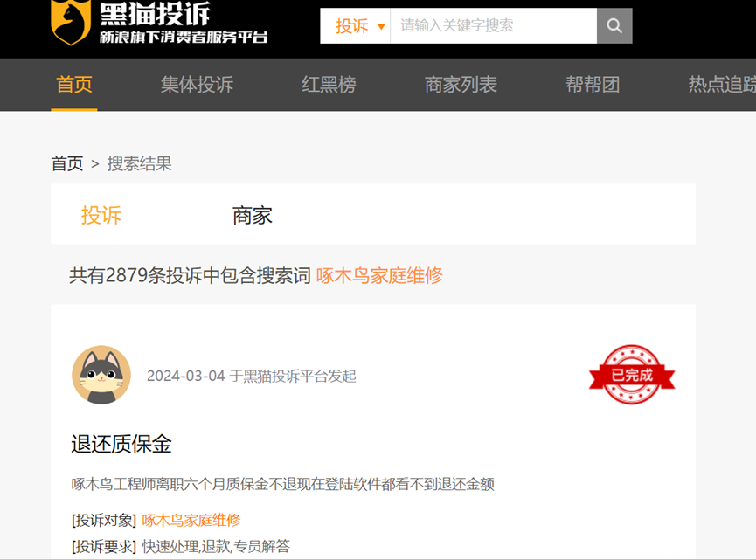This screenshot has height=560, width=756.
Task: Open the 集体投诉 navigation item
Action: [197, 85]
